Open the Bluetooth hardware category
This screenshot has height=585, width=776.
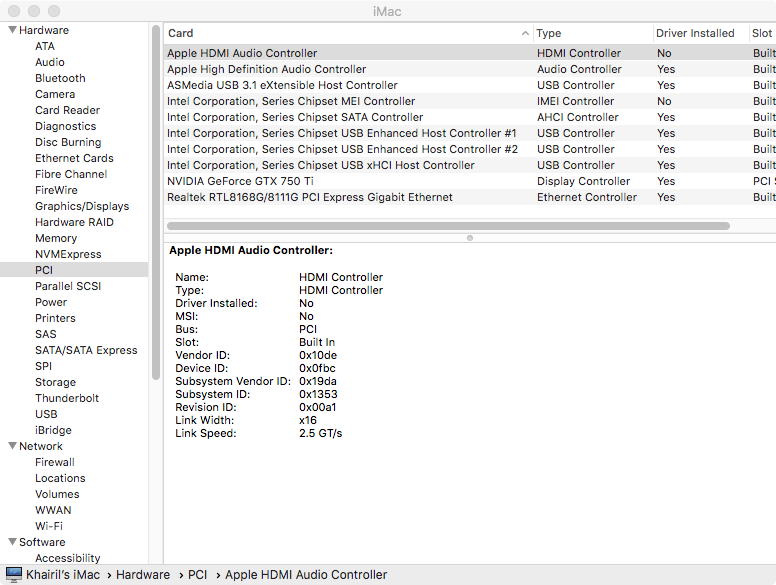point(60,78)
